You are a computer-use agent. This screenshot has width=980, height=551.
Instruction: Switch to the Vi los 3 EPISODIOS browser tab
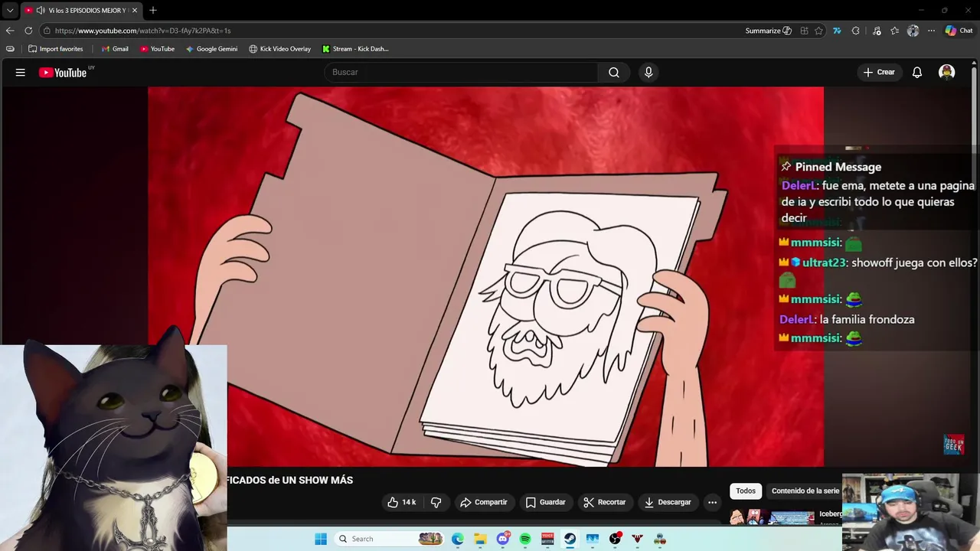coord(80,10)
